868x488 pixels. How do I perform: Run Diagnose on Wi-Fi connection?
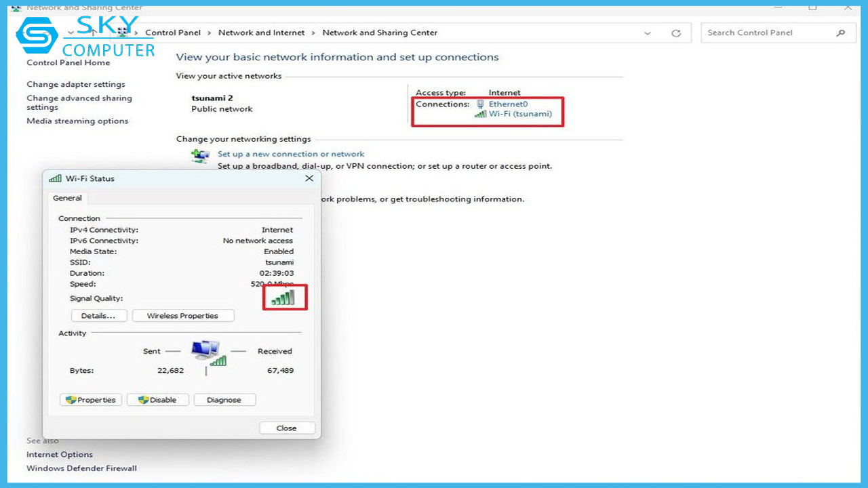[x=224, y=400]
